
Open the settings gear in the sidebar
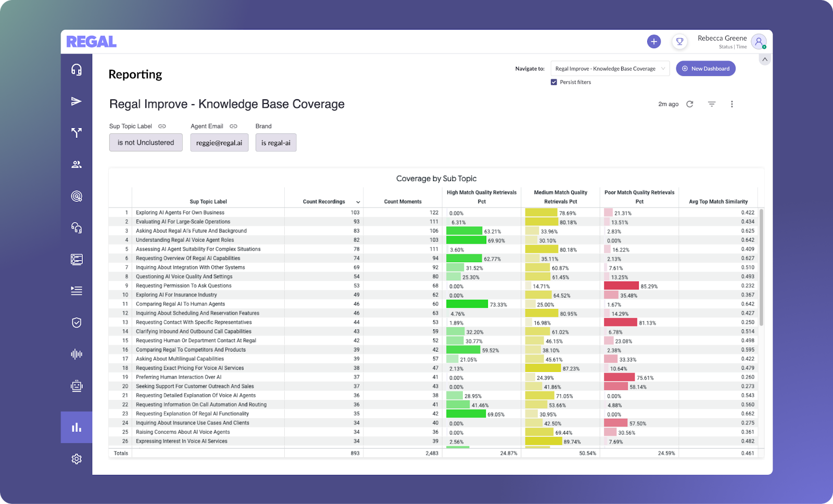pos(77,459)
